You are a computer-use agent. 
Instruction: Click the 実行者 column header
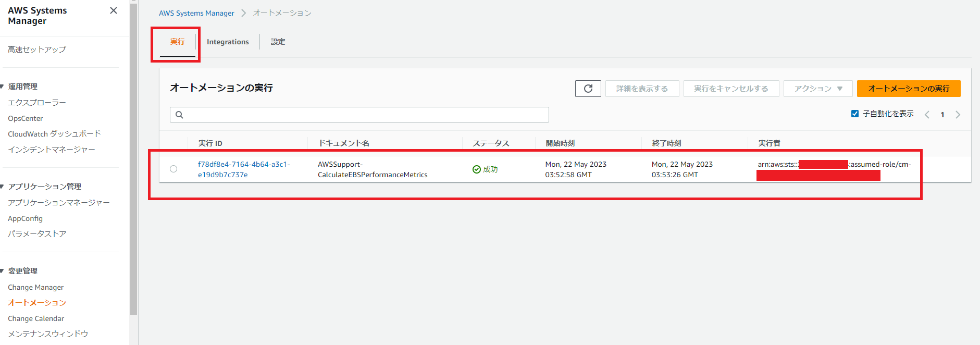coord(769,143)
